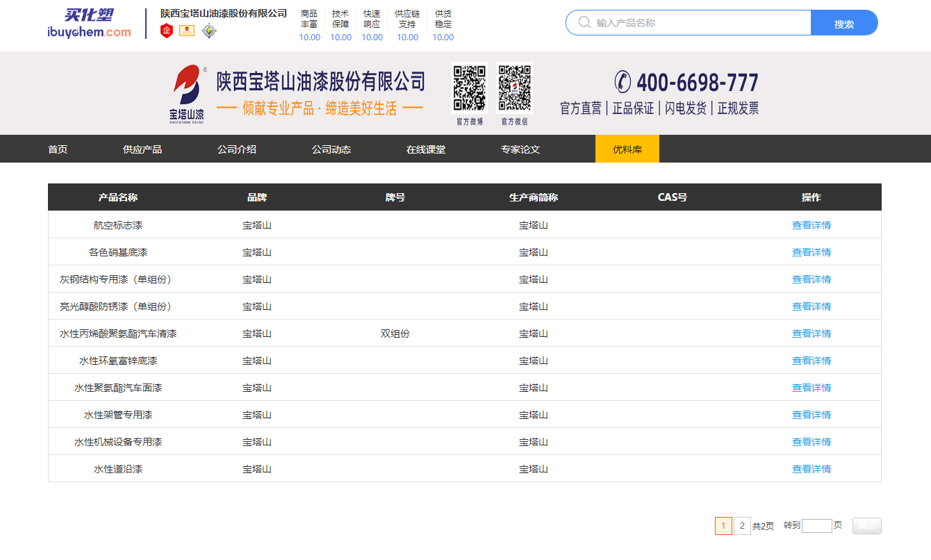Image resolution: width=931 pixels, height=560 pixels.
Task: Click the 双组份 grade cell
Action: pos(395,333)
